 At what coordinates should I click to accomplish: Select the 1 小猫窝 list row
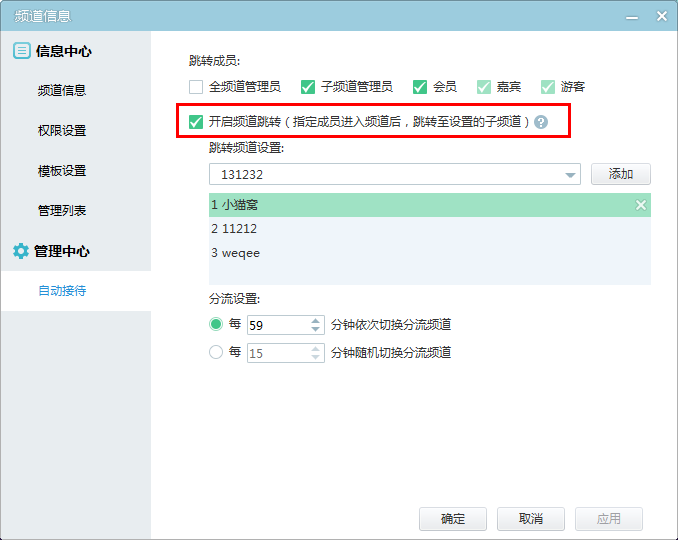430,205
